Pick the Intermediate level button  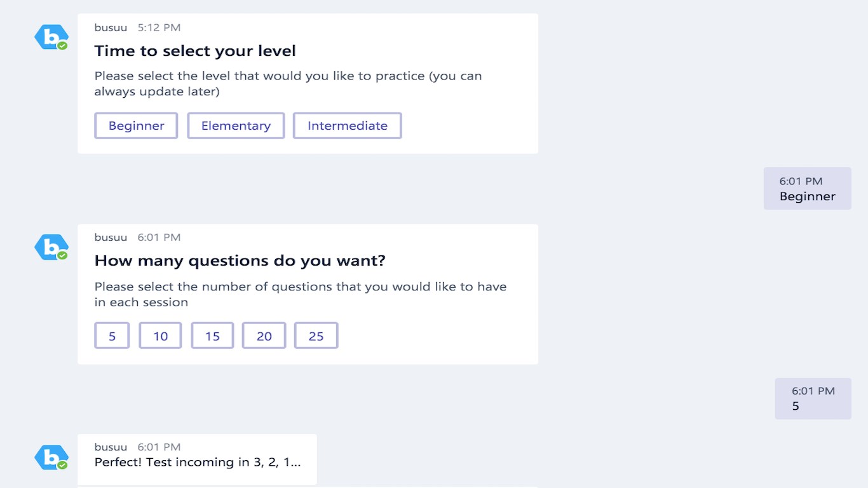(347, 126)
